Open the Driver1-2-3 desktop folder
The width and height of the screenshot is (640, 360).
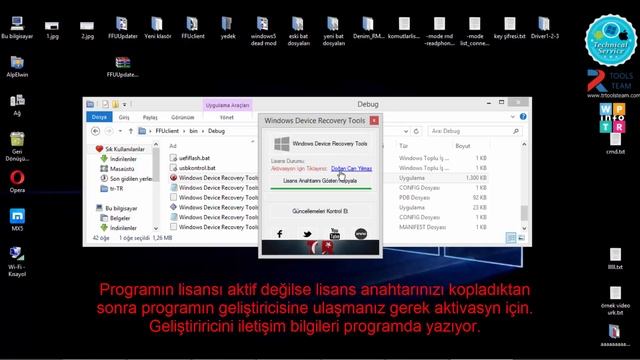[544, 28]
